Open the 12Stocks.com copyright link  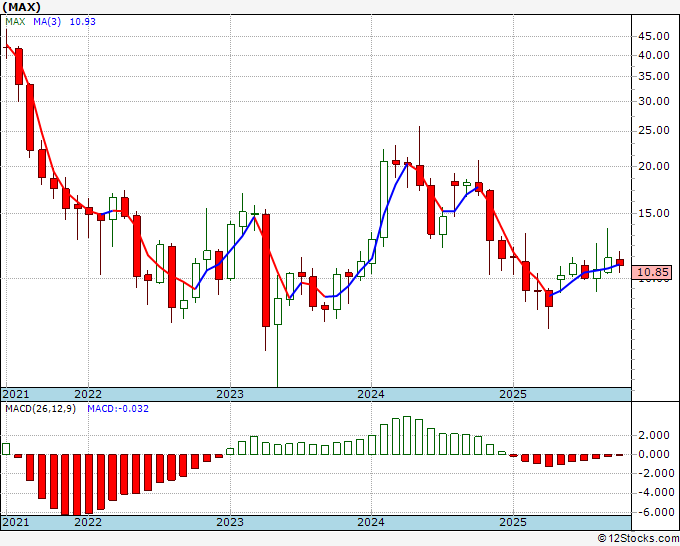pyautogui.click(x=638, y=539)
